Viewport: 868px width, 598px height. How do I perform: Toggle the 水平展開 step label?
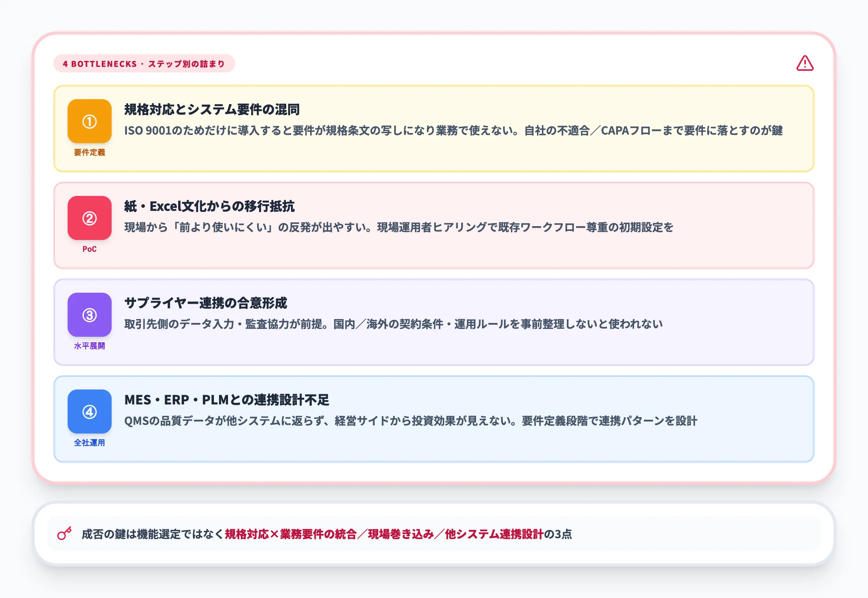tap(89, 346)
